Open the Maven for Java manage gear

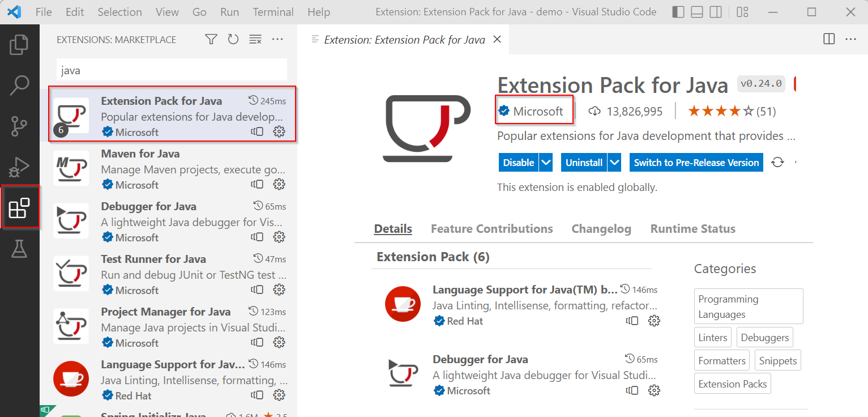click(279, 185)
